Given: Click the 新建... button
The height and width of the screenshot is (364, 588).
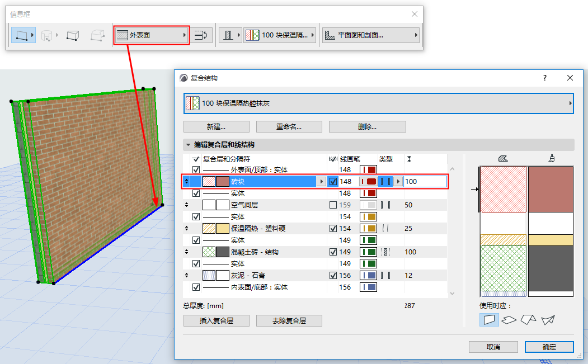Looking at the screenshot, I should point(217,127).
